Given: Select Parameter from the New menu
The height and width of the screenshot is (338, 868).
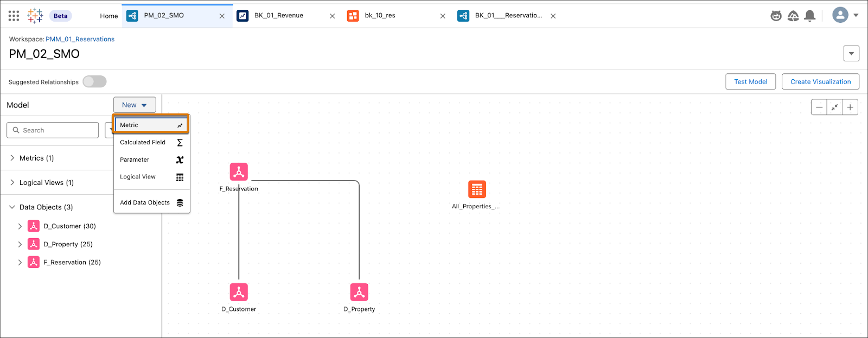Looking at the screenshot, I should [151, 160].
